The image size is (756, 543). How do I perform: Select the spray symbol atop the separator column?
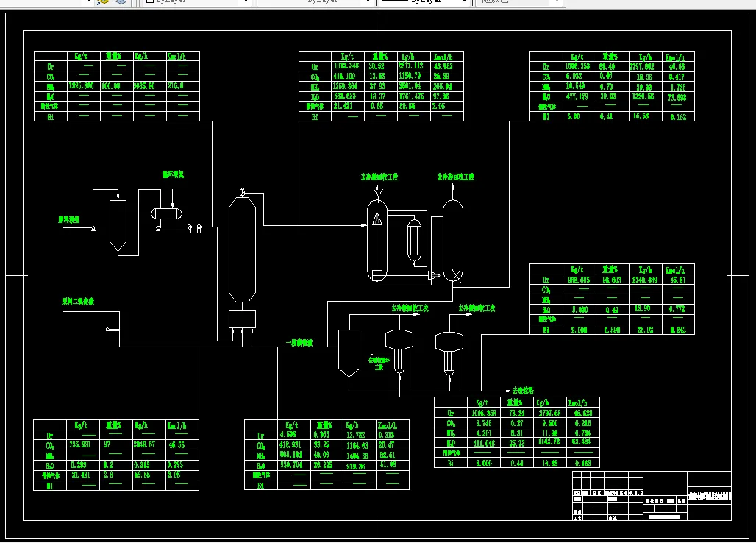(x=379, y=194)
